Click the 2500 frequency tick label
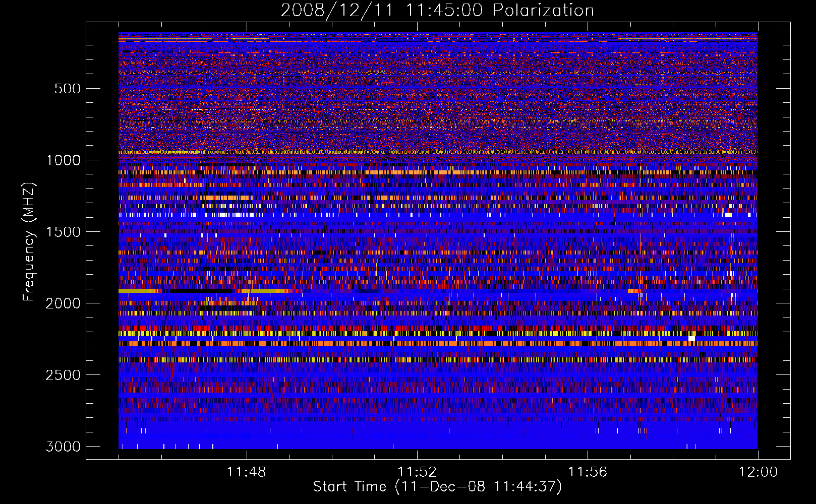The image size is (816, 504). [x=63, y=375]
